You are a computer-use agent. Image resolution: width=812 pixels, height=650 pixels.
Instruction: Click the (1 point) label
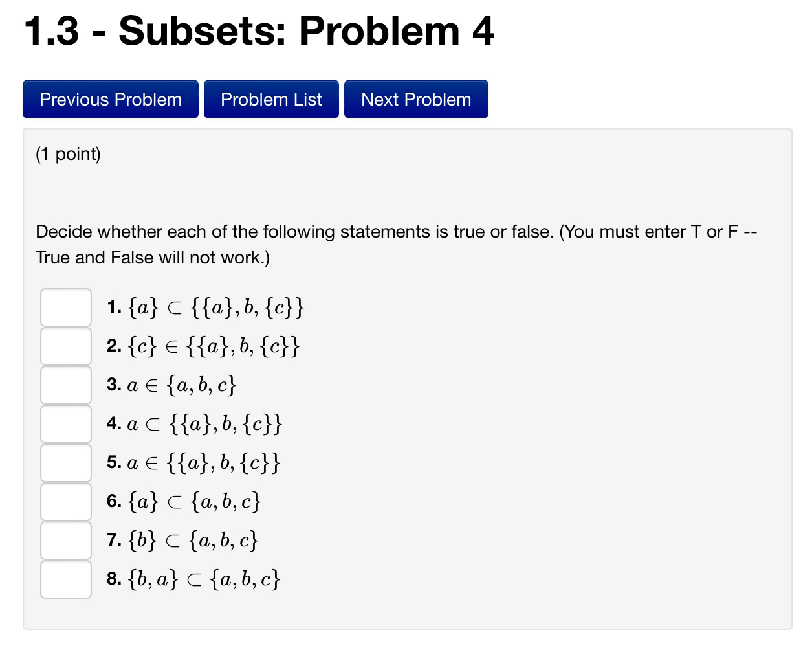68,154
